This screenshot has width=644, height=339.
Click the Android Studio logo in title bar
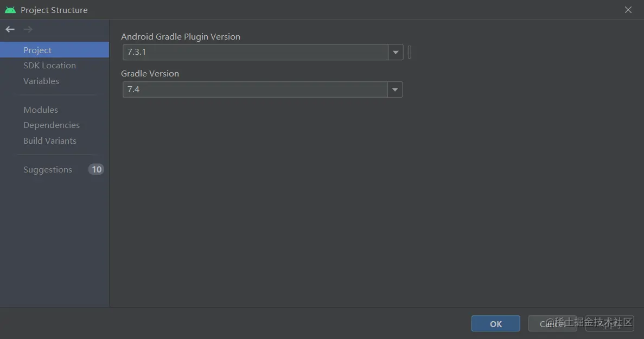coord(10,9)
